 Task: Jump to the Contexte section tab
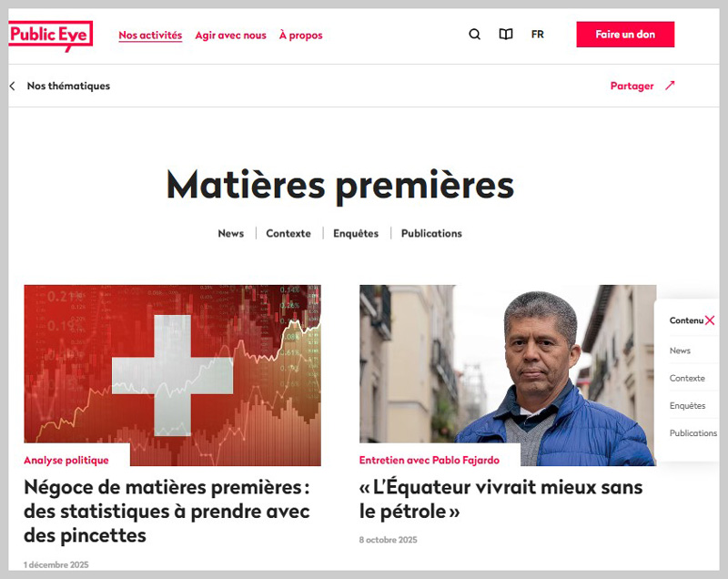point(288,234)
